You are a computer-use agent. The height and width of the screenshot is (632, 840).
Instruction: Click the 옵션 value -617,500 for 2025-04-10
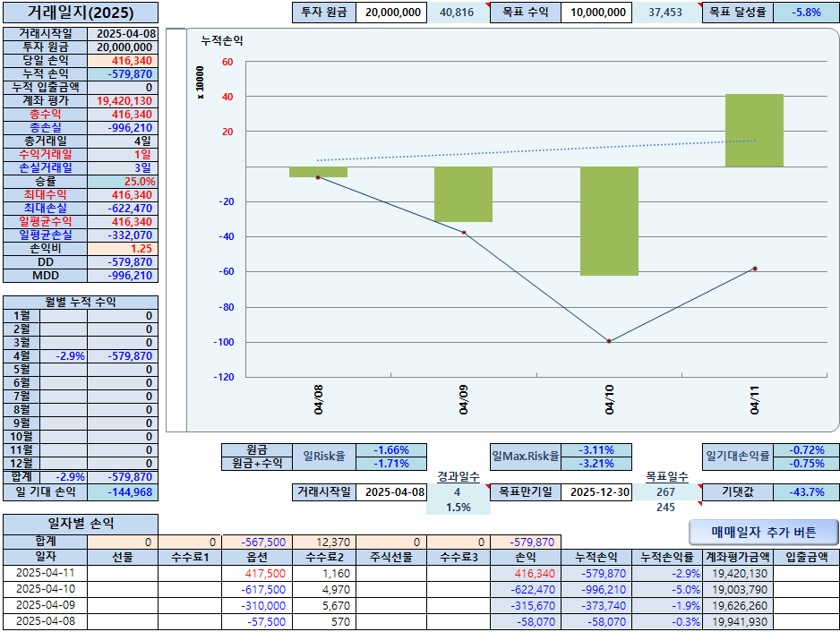pyautogui.click(x=257, y=589)
